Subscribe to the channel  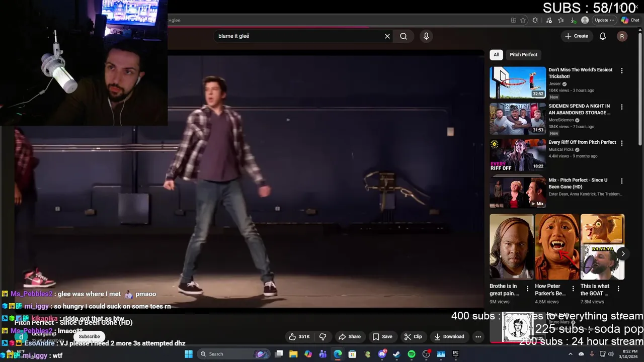coord(89,336)
